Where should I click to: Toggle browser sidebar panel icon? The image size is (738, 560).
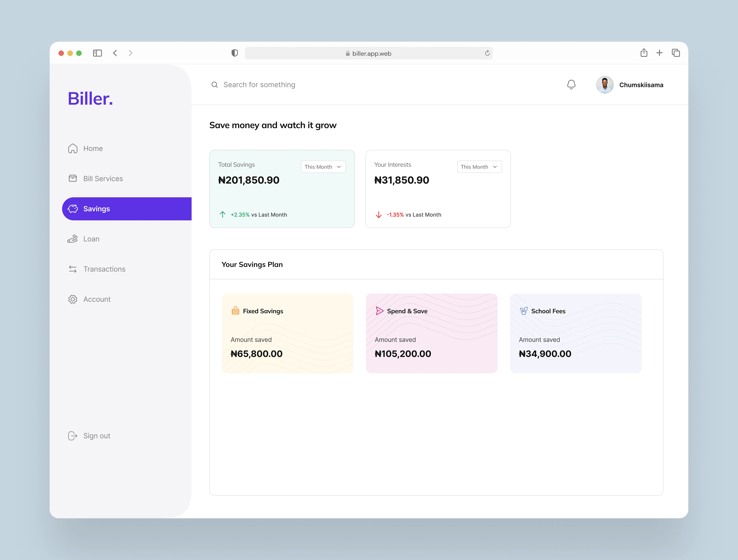coord(97,53)
